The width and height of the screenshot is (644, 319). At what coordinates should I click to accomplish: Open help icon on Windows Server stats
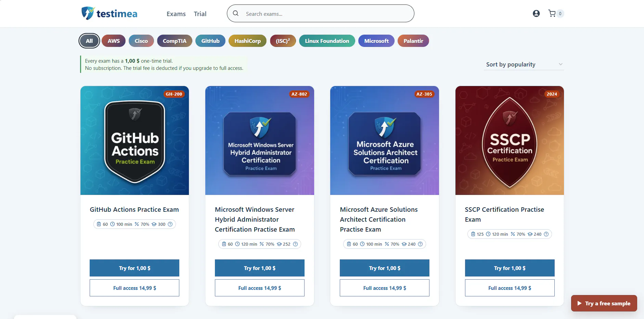[295, 244]
